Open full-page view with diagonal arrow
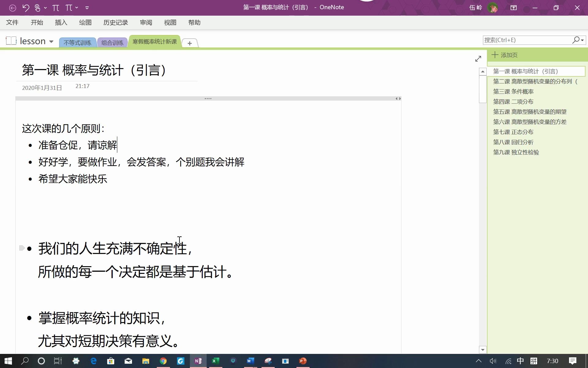588x368 pixels. coord(479,59)
